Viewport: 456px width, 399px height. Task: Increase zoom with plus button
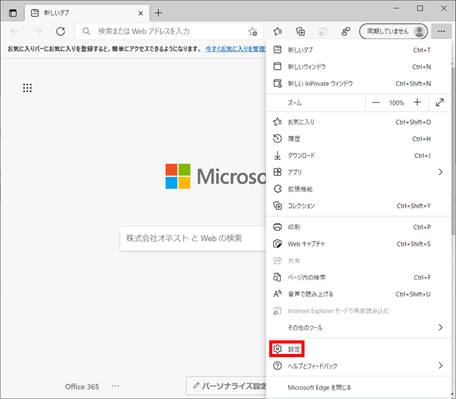(417, 103)
